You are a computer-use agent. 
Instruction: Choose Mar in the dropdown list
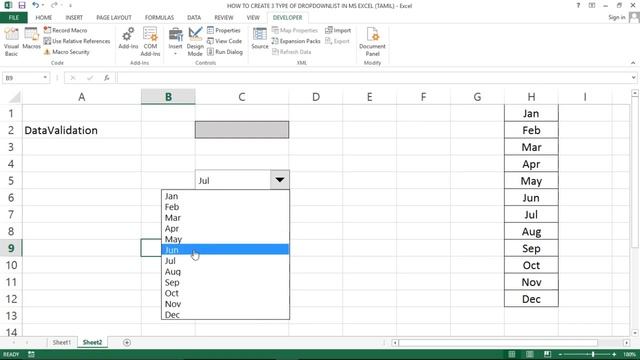225,218
